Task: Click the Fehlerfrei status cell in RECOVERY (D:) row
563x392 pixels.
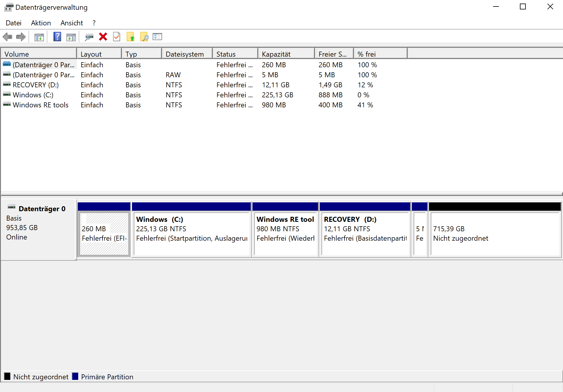Action: point(235,85)
